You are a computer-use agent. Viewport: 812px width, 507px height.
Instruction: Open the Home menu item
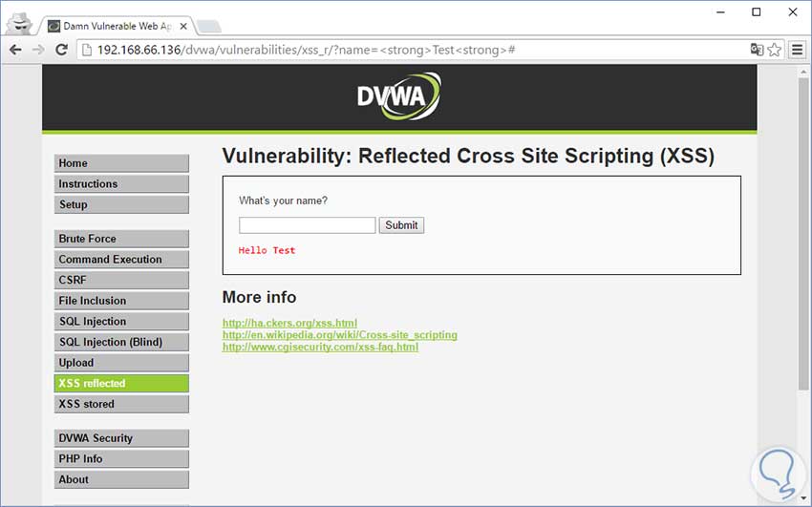[x=121, y=163]
